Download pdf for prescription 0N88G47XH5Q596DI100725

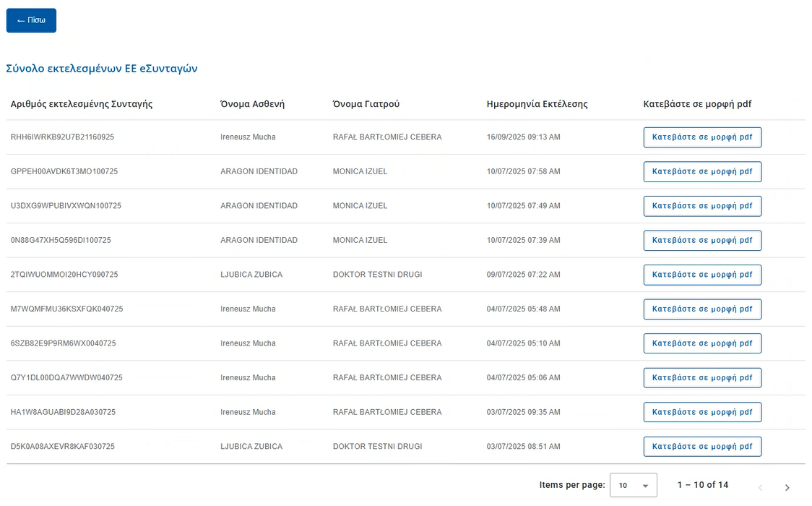(701, 240)
